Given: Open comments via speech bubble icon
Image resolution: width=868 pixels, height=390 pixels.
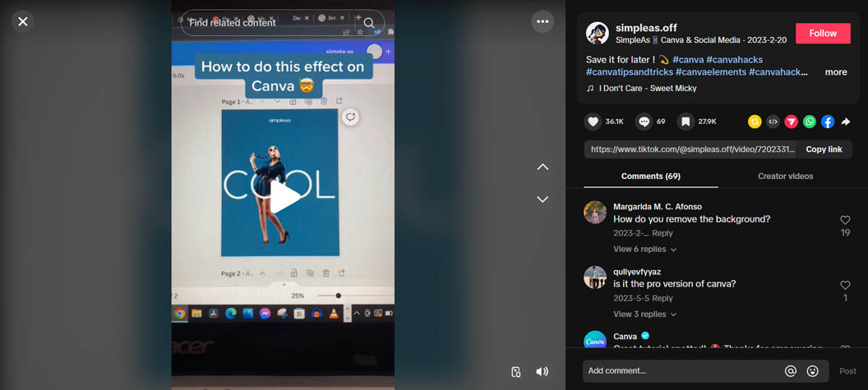Looking at the screenshot, I should [644, 122].
